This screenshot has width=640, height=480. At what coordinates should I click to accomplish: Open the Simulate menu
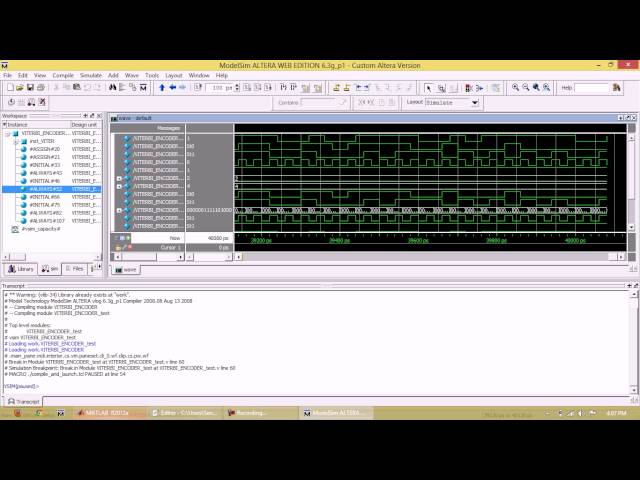(91, 76)
